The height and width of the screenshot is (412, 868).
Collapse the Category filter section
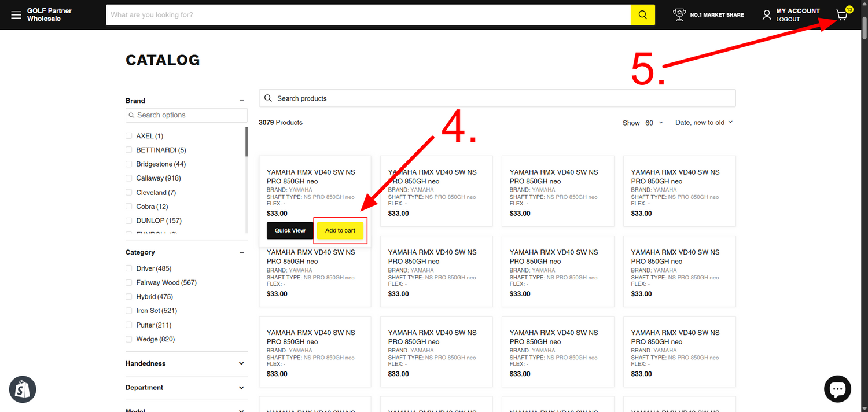click(x=242, y=252)
